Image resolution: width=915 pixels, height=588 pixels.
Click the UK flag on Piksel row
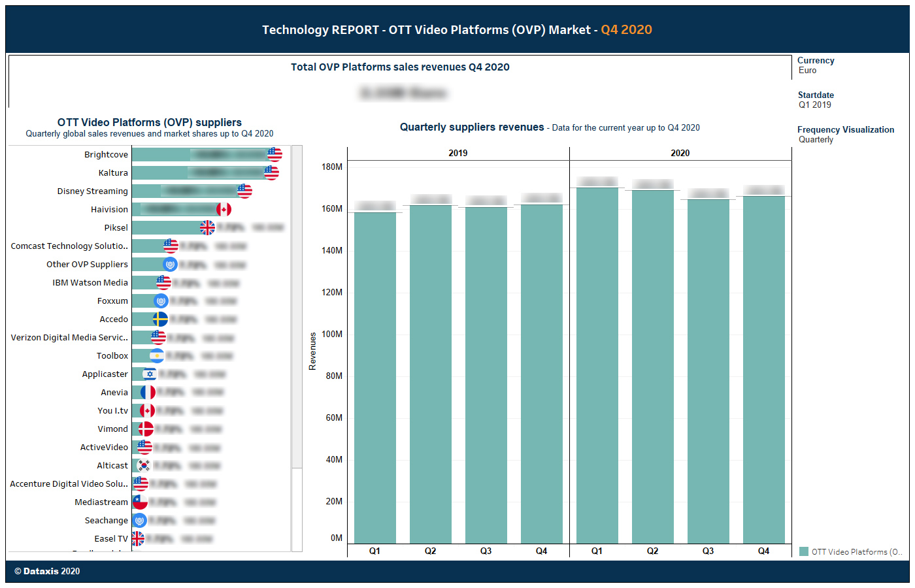pos(207,227)
